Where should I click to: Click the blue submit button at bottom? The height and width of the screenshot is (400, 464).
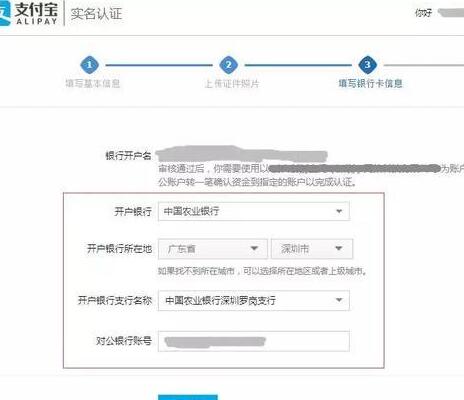[188, 397]
